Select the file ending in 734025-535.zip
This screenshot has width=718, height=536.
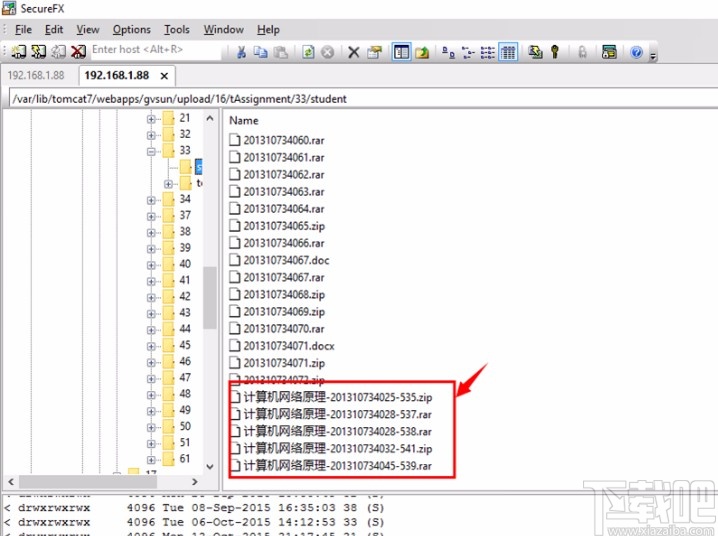click(x=337, y=397)
